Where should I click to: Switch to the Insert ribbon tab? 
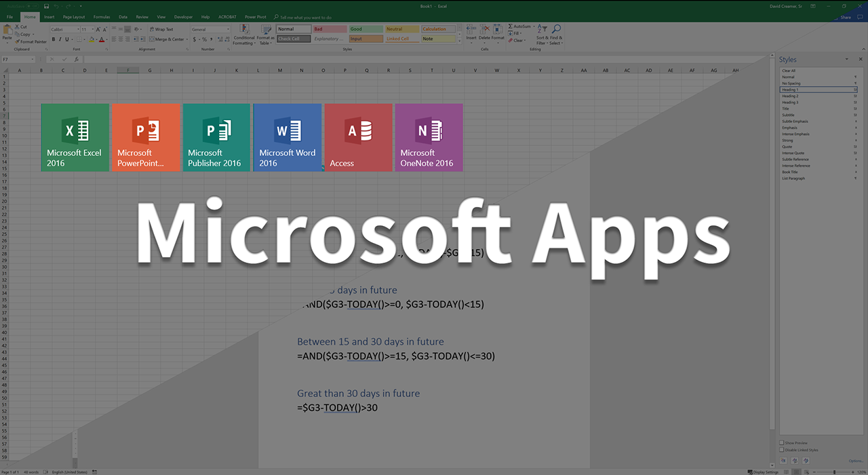[x=50, y=16]
